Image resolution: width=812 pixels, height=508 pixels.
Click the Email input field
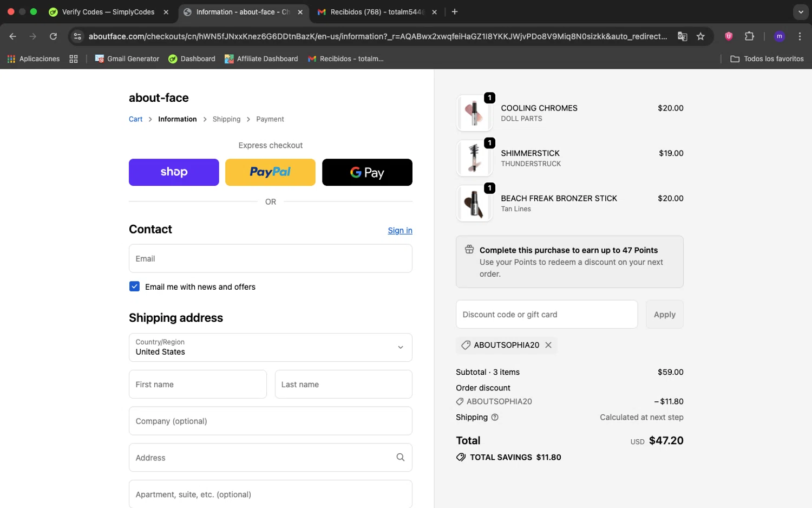[x=271, y=258]
